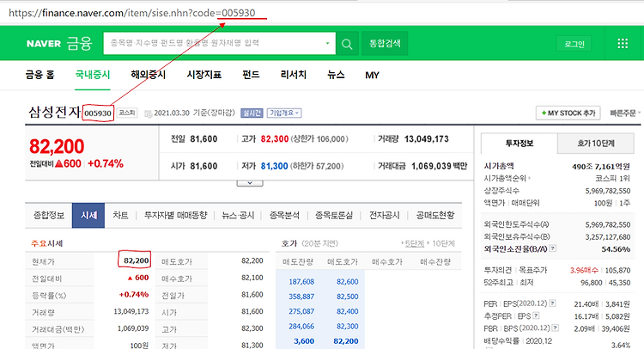
Task: Click ask quantity 275,087 in the order book
Action: click(301, 311)
